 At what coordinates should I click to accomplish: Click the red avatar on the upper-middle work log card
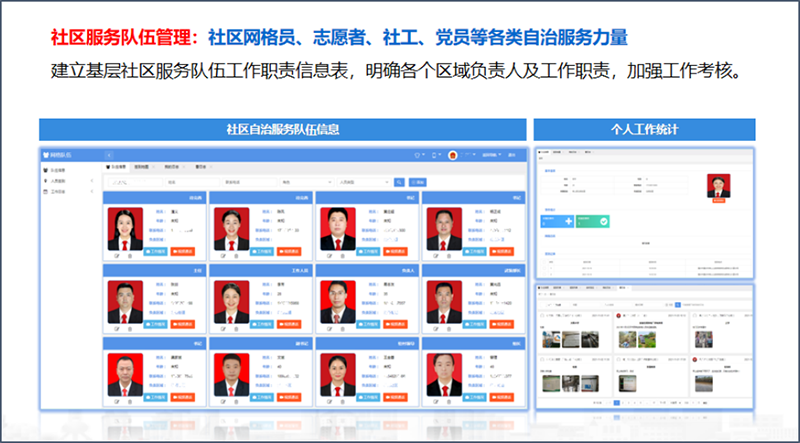pyautogui.click(x=618, y=315)
